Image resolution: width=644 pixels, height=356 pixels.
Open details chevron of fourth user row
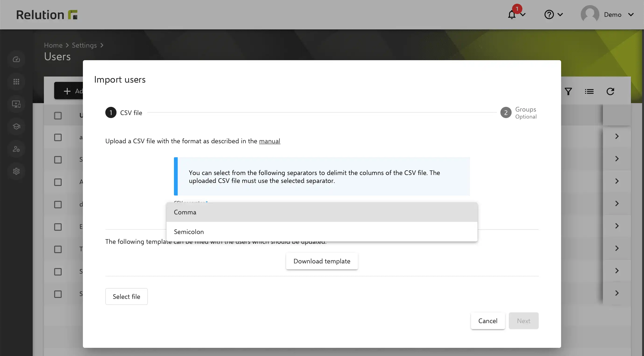click(x=617, y=204)
